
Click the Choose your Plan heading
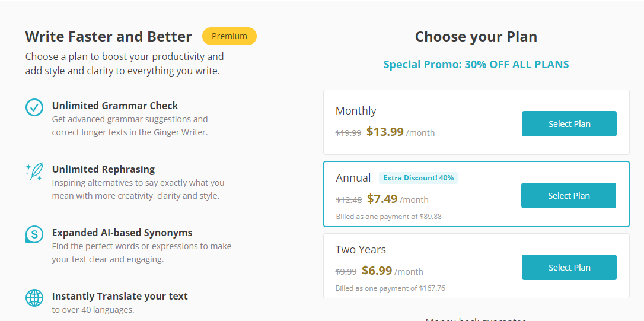[x=476, y=37]
